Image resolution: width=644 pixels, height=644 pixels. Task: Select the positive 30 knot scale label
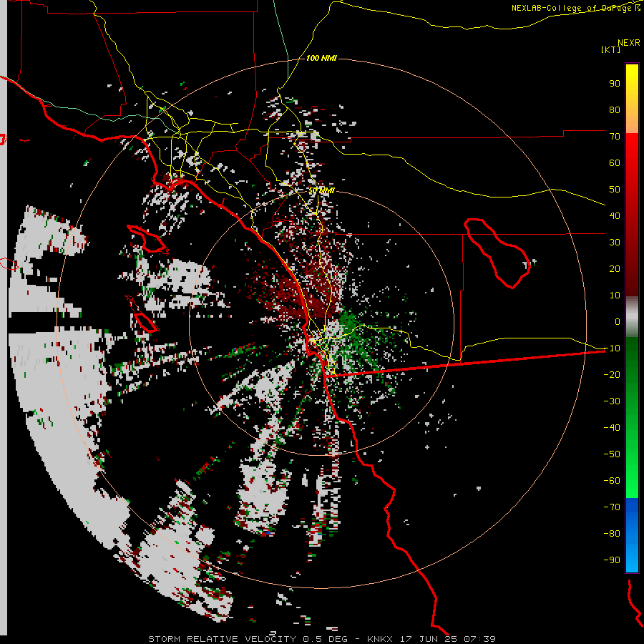point(615,243)
